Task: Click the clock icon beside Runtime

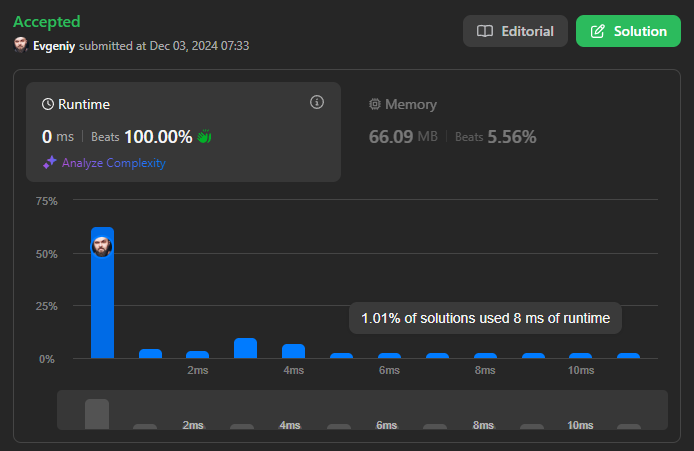Action: tap(48, 104)
